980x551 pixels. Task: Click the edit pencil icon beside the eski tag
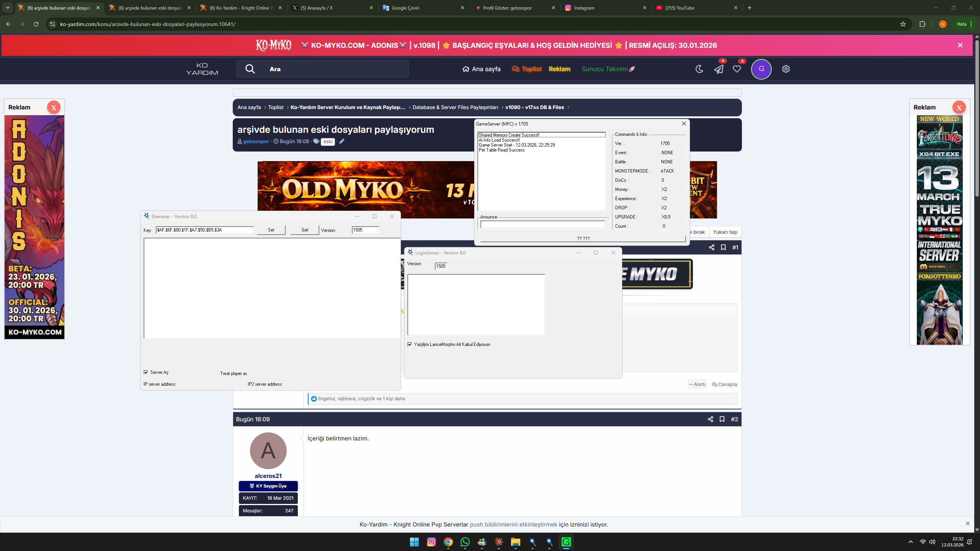pyautogui.click(x=342, y=142)
